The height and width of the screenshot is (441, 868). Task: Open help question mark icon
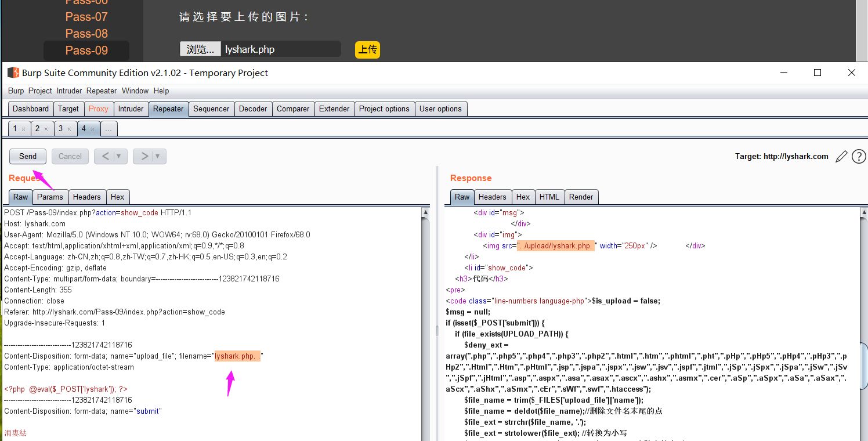(x=859, y=157)
